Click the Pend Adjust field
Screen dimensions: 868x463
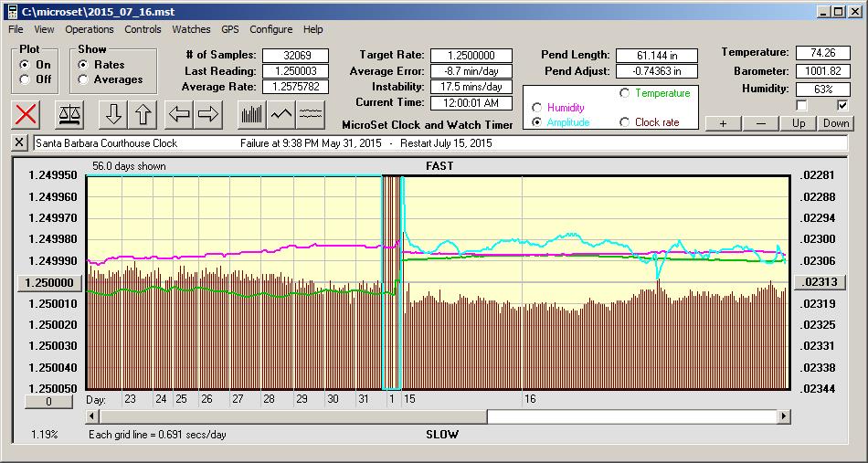(657, 71)
